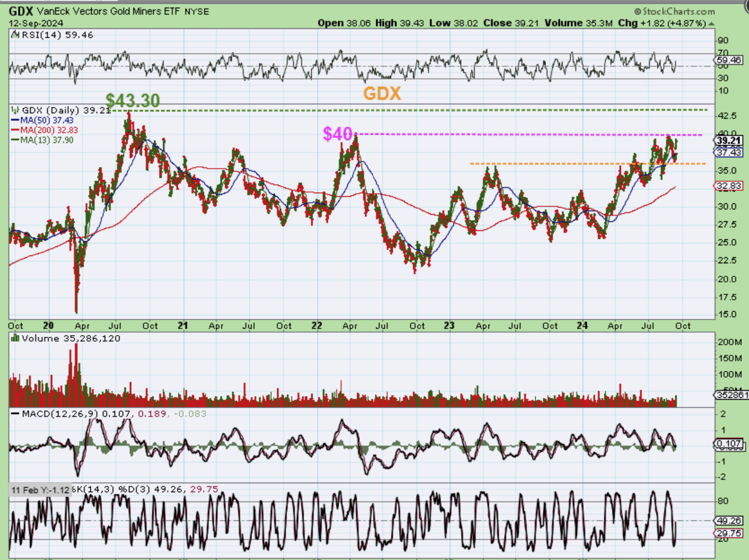Click the '22' year label on time axis
The height and width of the screenshot is (560, 749).
(x=317, y=325)
